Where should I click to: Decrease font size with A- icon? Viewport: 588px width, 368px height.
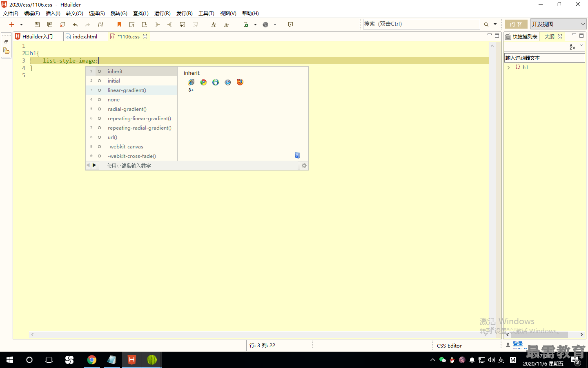coord(227,25)
